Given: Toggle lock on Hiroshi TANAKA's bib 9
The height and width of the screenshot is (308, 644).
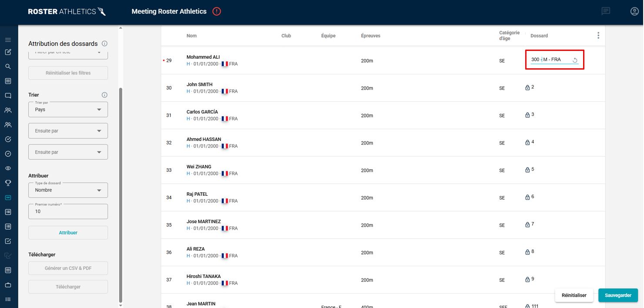Looking at the screenshot, I should coord(527,279).
